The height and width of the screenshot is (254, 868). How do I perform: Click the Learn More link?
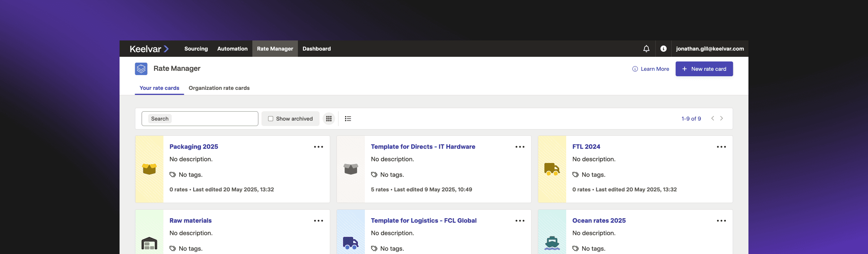(651, 69)
